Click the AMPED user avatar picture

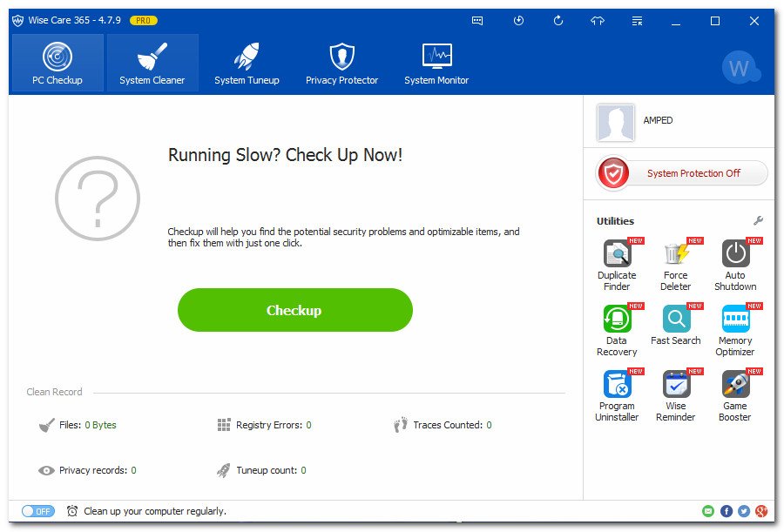coord(616,123)
